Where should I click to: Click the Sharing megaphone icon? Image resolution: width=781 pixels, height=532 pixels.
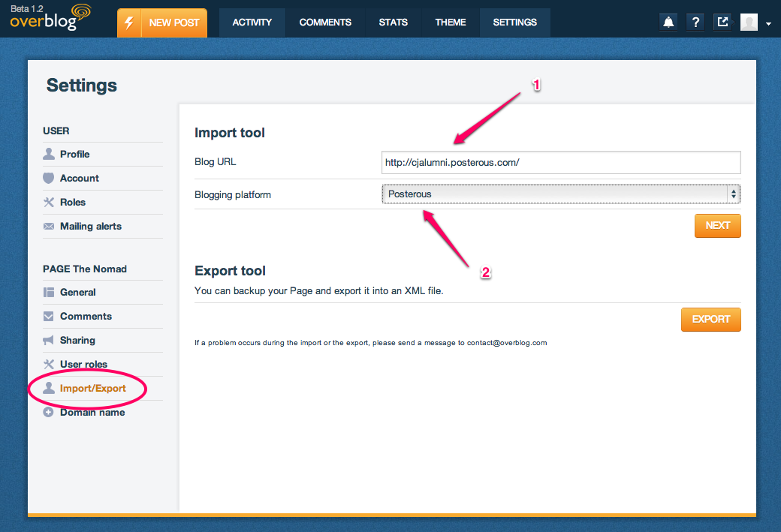coord(48,340)
